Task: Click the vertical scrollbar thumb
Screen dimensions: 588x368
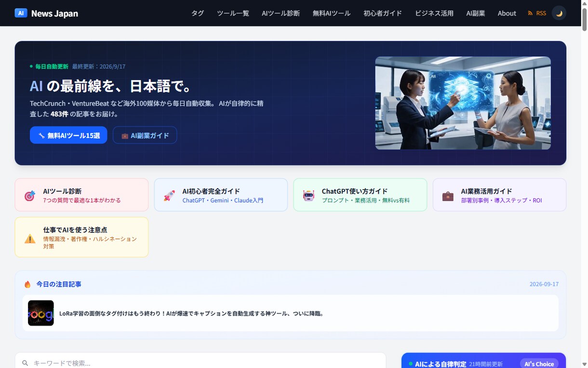Action: (x=585, y=19)
